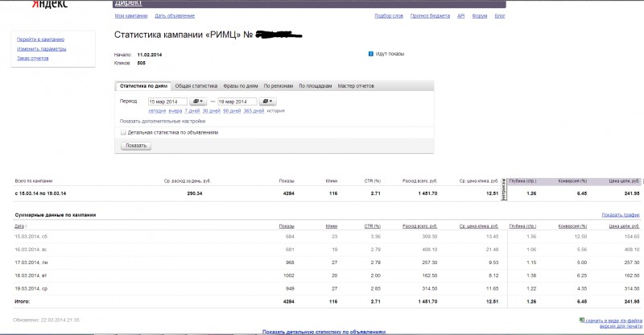The width and height of the screenshot is (644, 335).
Task: Click Показать график link
Action: tap(621, 215)
